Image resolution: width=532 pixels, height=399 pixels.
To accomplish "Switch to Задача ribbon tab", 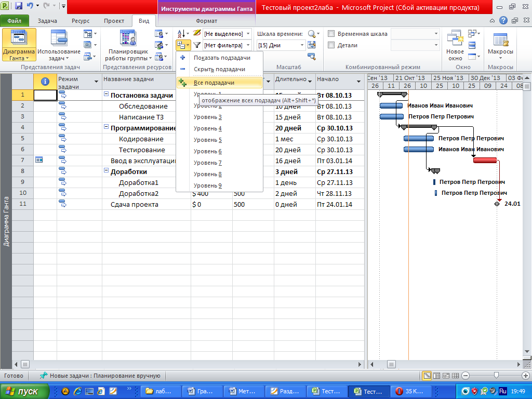I will (47, 21).
